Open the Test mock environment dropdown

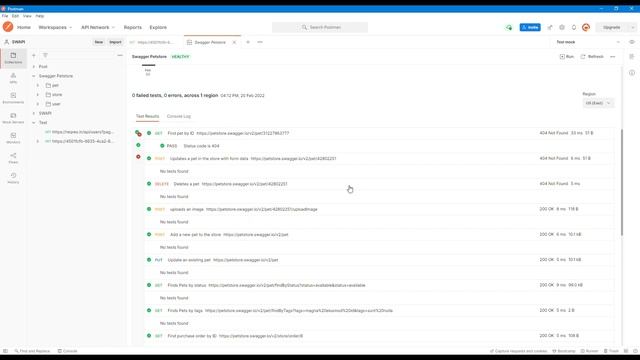[x=588, y=42]
